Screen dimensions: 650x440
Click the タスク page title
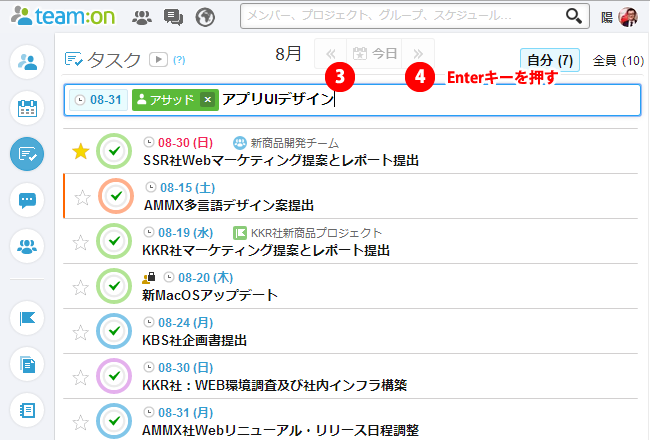tap(114, 60)
